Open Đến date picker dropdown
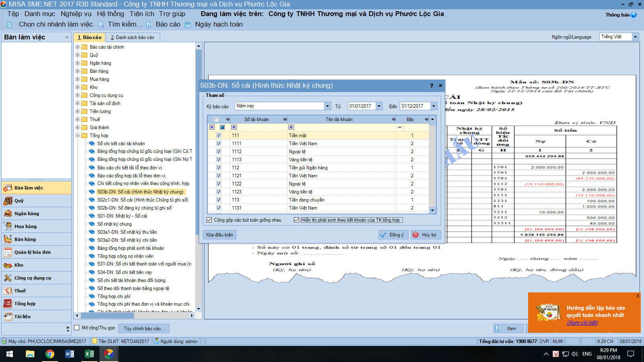The height and width of the screenshot is (362, 644). coord(433,106)
